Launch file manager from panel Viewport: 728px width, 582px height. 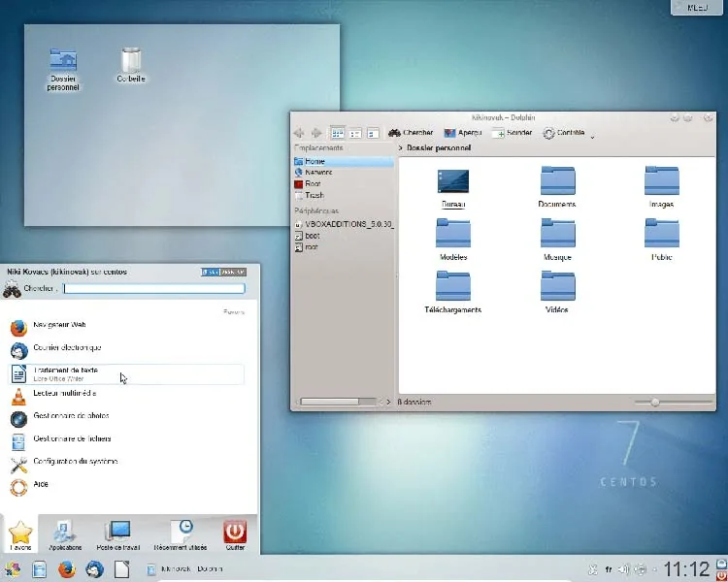[40, 569]
